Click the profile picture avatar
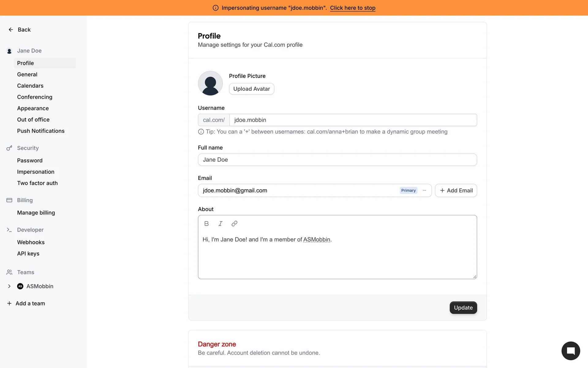Image resolution: width=588 pixels, height=368 pixels. coord(210,83)
